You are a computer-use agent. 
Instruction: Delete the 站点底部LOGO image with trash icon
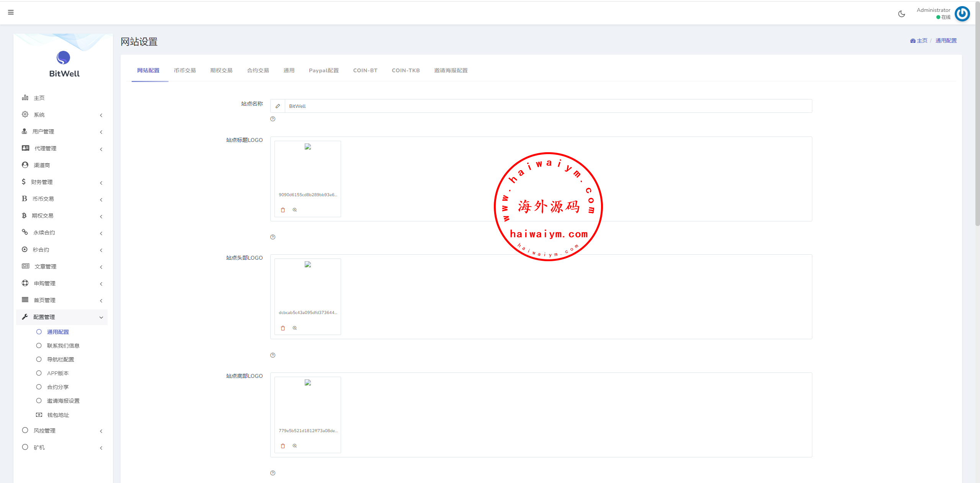pyautogui.click(x=283, y=446)
